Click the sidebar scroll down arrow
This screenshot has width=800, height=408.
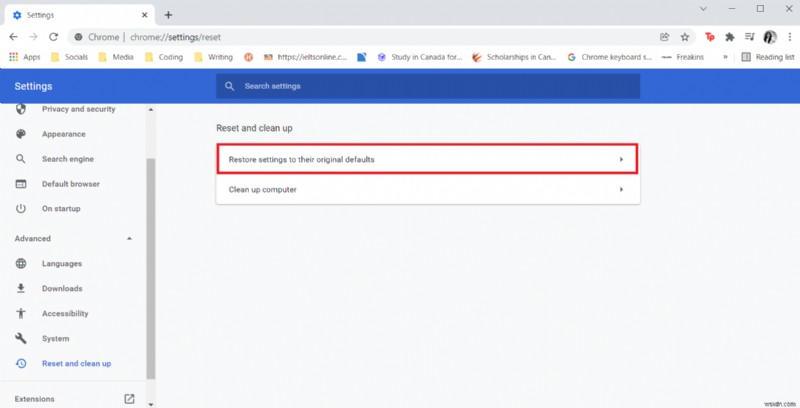pyautogui.click(x=151, y=404)
